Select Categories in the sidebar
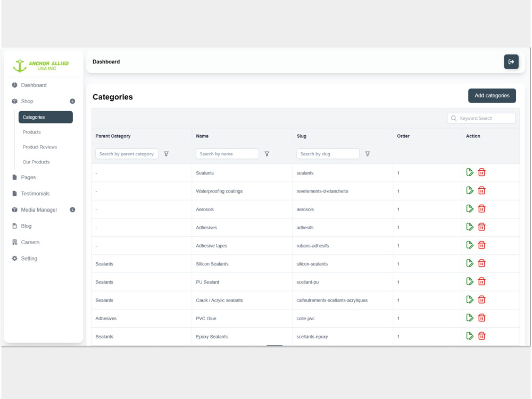532x399 pixels. (45, 117)
